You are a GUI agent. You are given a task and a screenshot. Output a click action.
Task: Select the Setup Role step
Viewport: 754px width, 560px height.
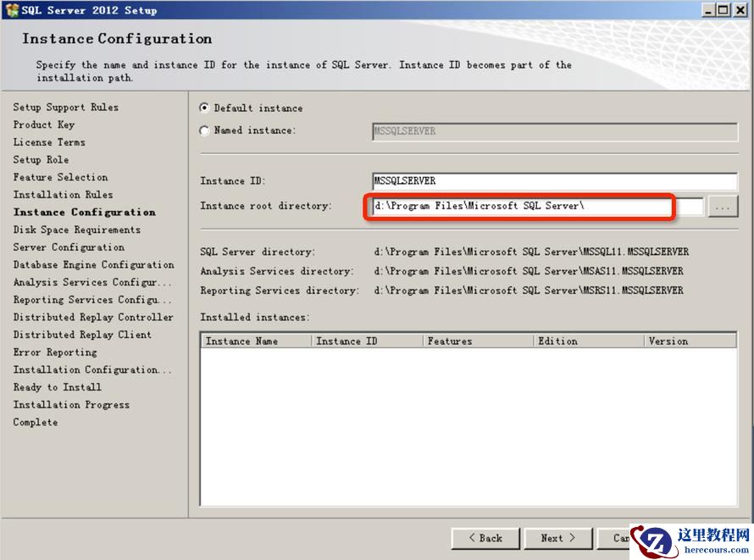click(x=41, y=159)
